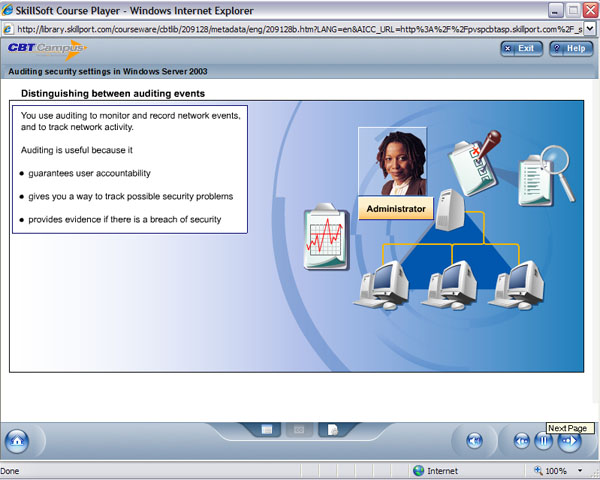
Task: Click the CBT Campus logo
Action: [x=46, y=49]
